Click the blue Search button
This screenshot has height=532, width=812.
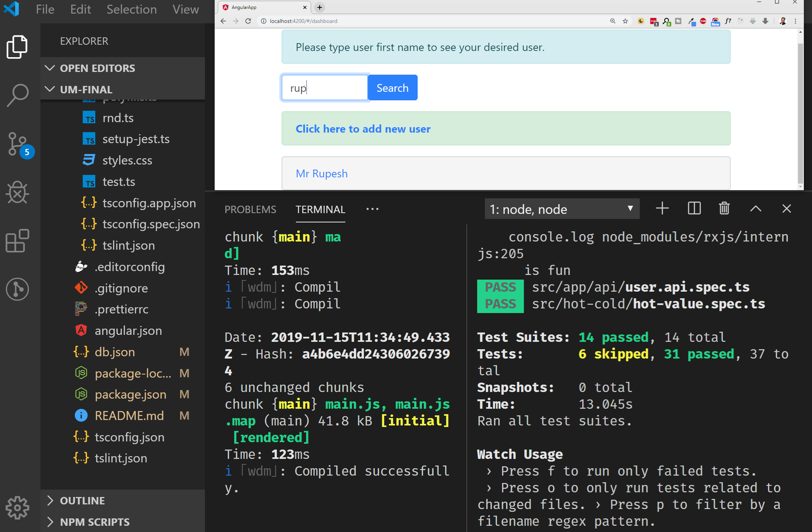[x=392, y=88]
